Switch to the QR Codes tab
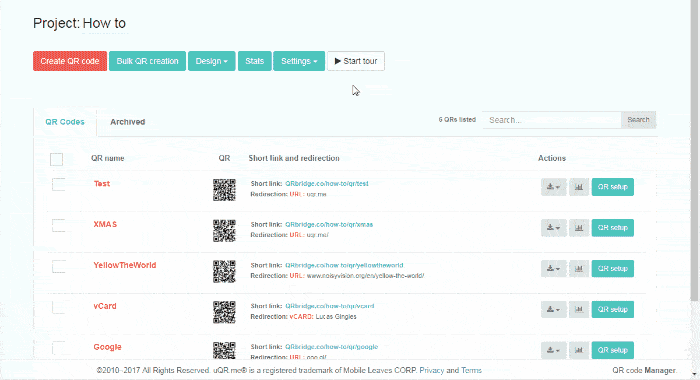The height and width of the screenshot is (380, 700). [65, 122]
